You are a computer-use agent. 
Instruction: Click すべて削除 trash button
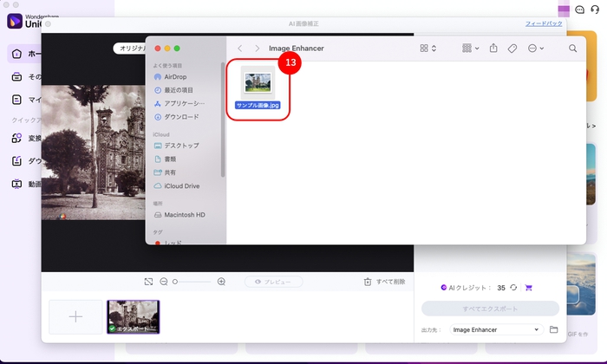point(384,282)
